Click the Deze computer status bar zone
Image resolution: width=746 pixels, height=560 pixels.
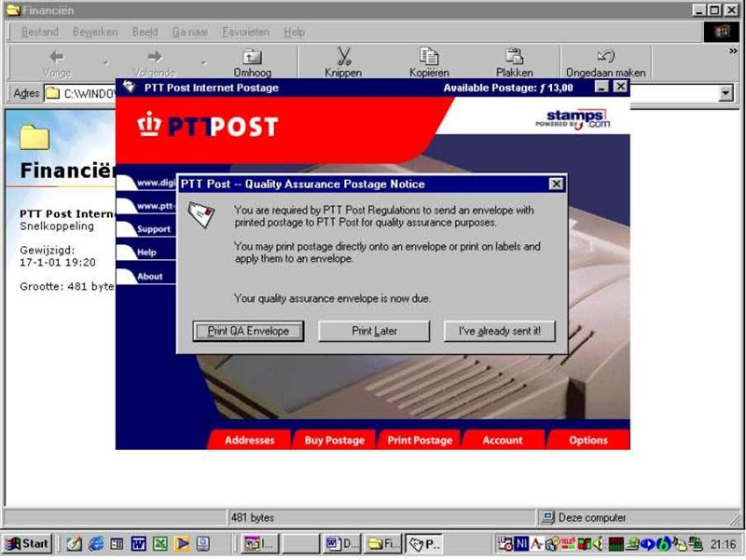(637, 518)
